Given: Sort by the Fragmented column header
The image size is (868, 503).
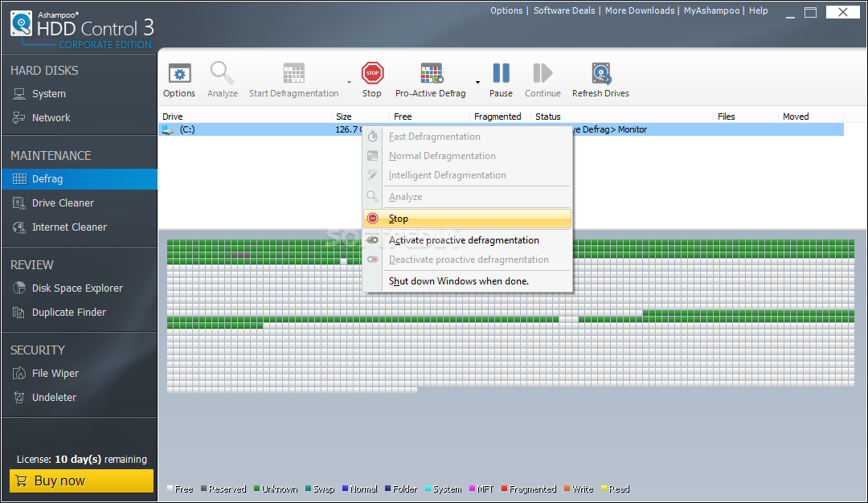Looking at the screenshot, I should point(501,117).
